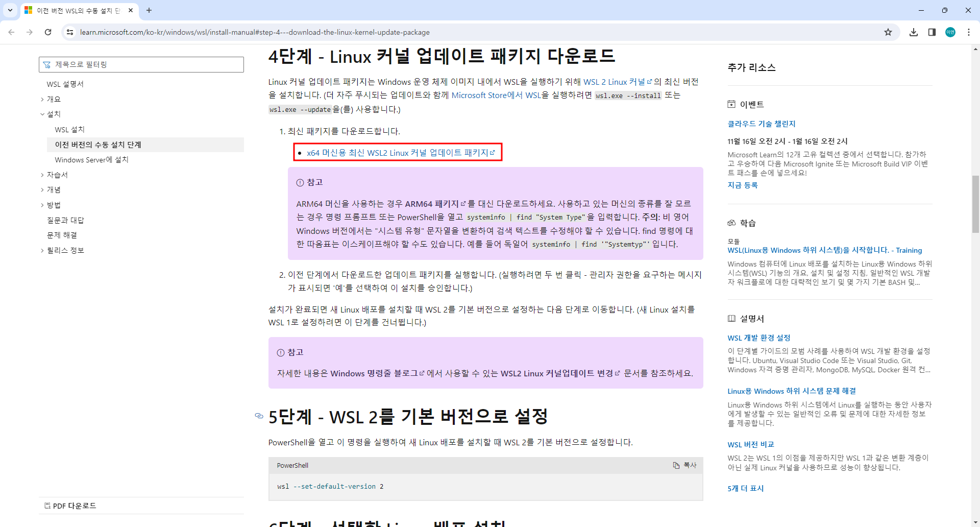
Task: Click 5개 더 표시 link
Action: (746, 488)
